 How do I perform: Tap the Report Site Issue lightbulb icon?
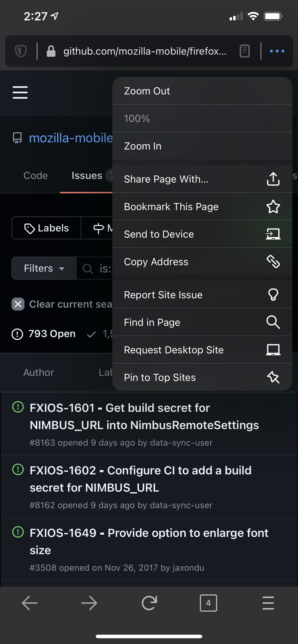pos(273,294)
